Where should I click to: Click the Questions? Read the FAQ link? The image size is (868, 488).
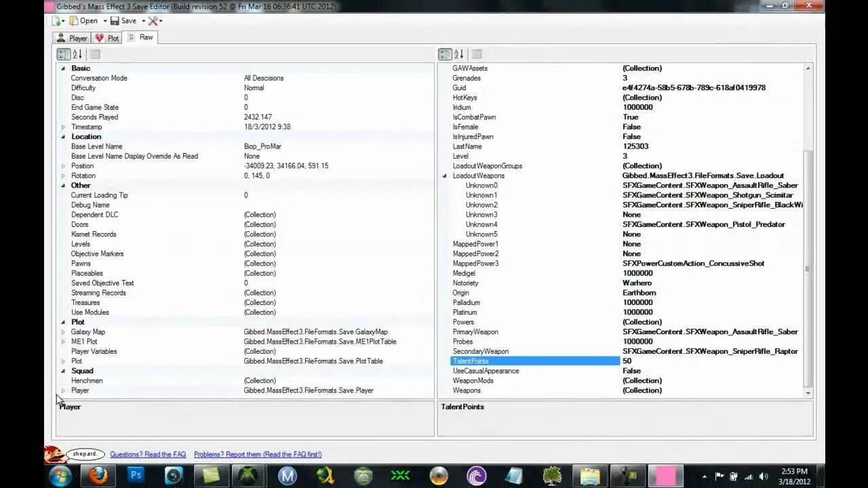148,454
